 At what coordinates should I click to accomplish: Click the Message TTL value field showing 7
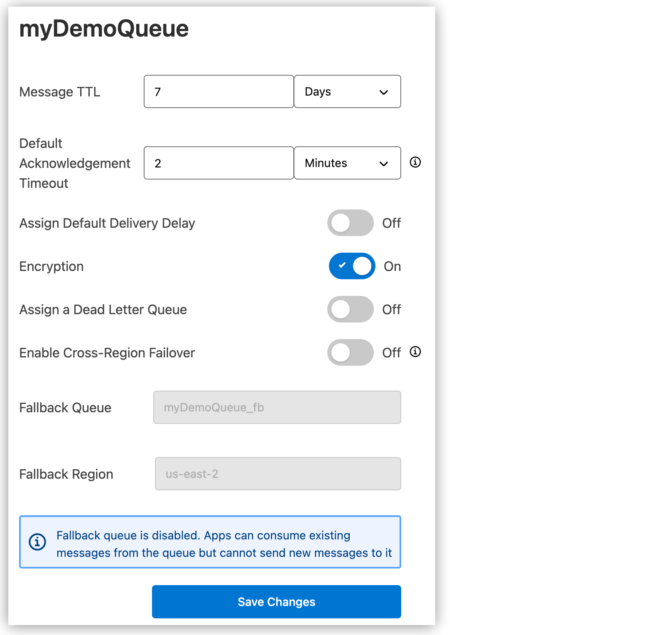click(x=218, y=91)
